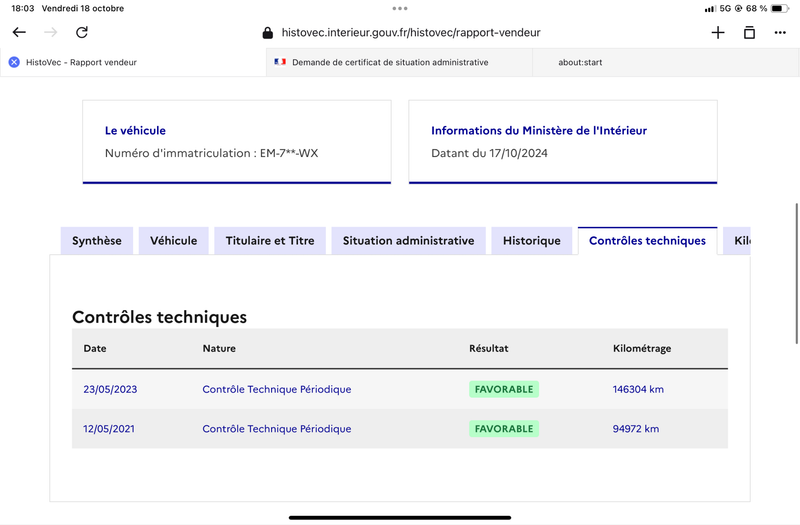Click FAVORABLE badge in 12/05/2021 row
Image resolution: width=800 pixels, height=525 pixels.
click(x=504, y=429)
